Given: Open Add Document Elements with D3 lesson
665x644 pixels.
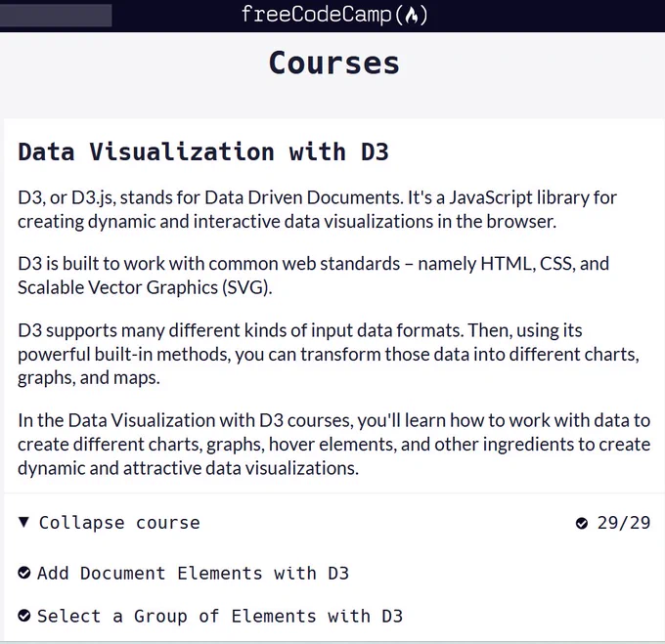Looking at the screenshot, I should click(193, 574).
